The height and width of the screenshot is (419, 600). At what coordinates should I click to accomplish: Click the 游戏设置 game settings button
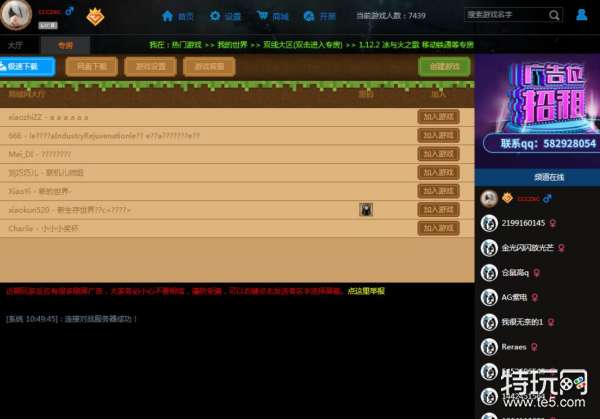point(152,66)
